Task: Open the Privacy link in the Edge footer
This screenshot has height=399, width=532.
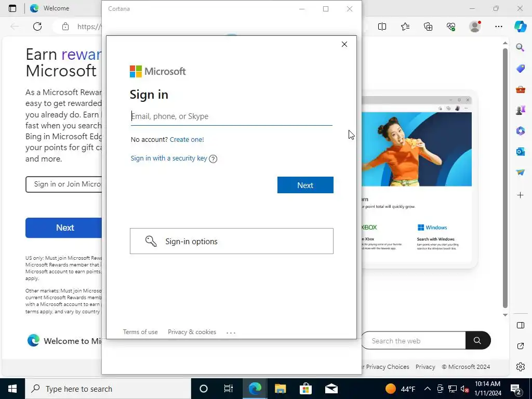Action: (x=425, y=367)
